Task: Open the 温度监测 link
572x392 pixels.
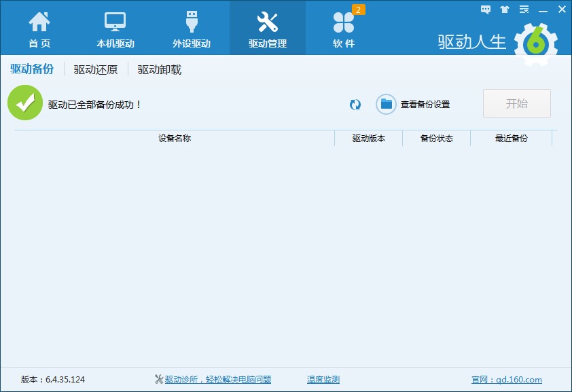Action: [323, 380]
